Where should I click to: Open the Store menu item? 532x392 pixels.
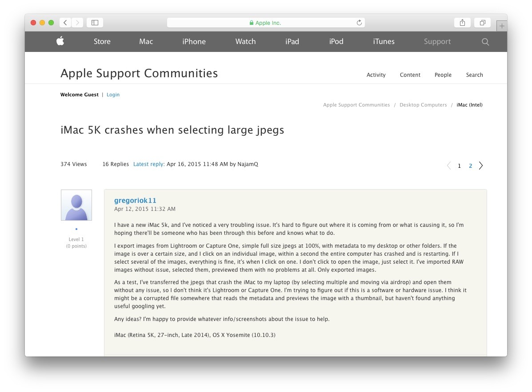[102, 41]
